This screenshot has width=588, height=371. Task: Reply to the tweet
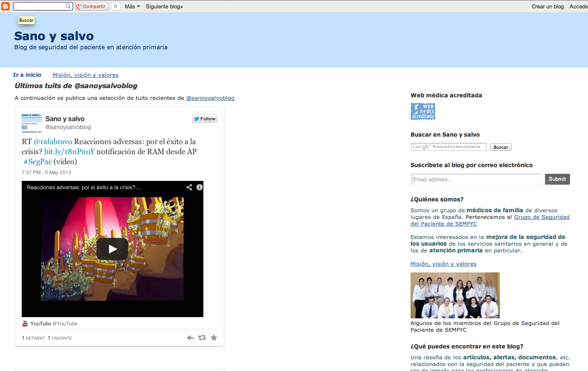tap(190, 338)
